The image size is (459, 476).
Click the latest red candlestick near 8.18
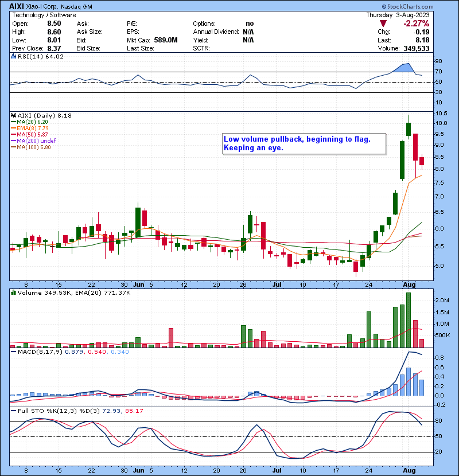pyautogui.click(x=422, y=161)
